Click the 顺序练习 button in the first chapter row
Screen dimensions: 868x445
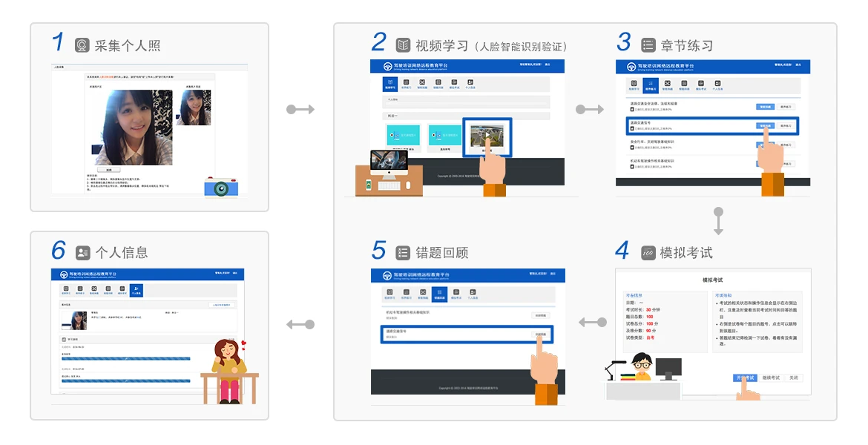[x=786, y=107]
